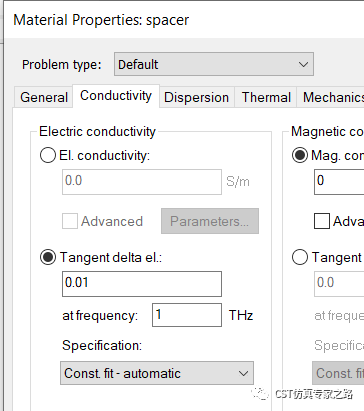Open the Problem type dropdown

coord(214,64)
